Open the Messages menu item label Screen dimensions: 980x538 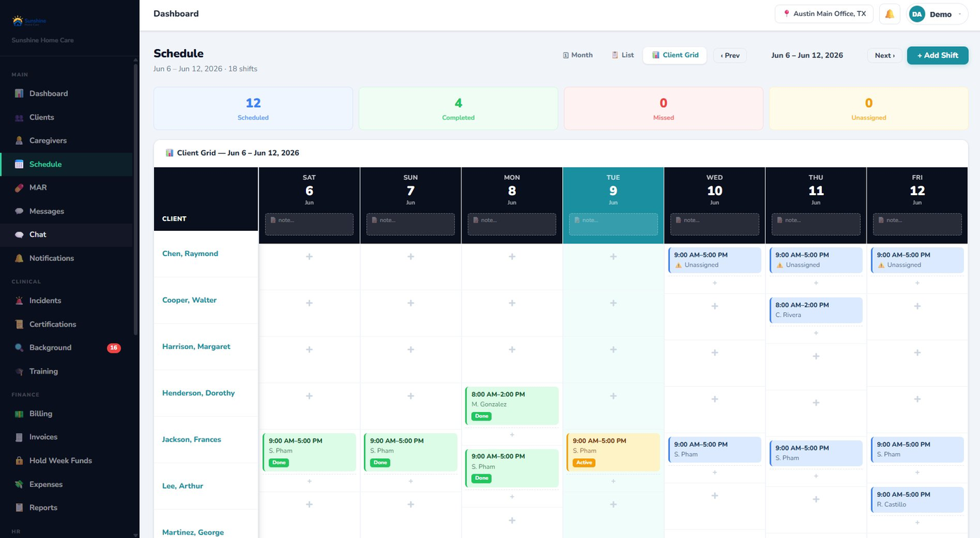[x=46, y=211]
